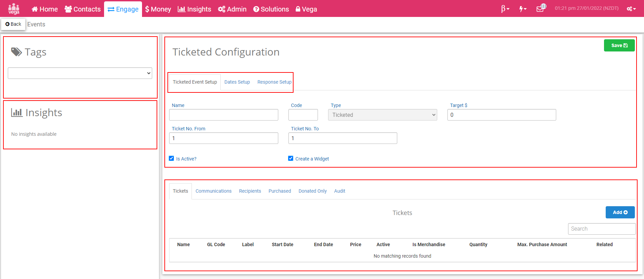
Task: Switch to Response Setup tab
Action: point(274,82)
